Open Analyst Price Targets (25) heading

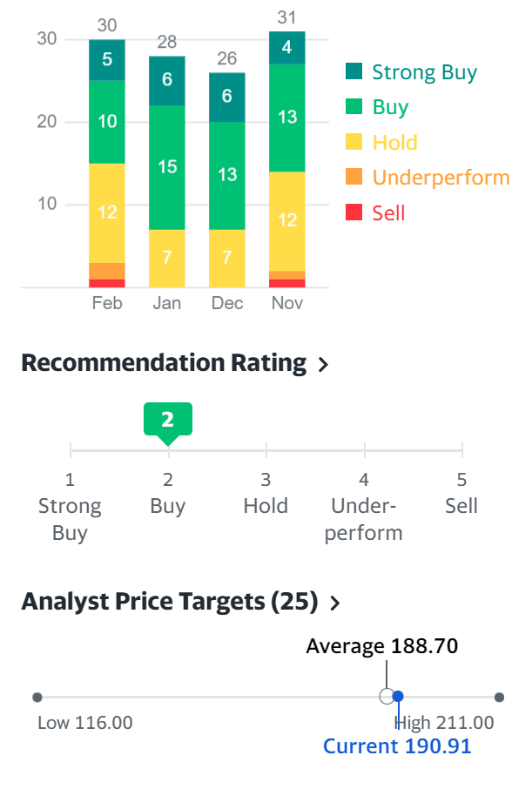point(169,601)
